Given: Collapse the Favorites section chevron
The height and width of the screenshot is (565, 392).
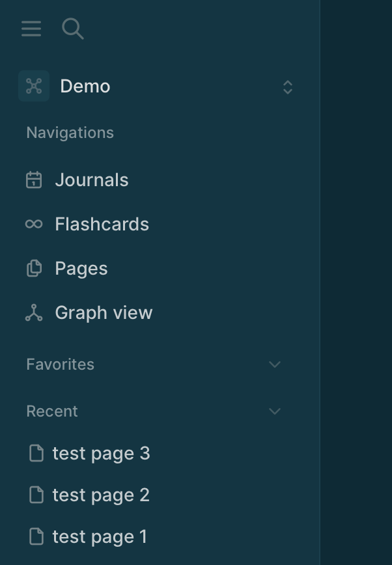Looking at the screenshot, I should coord(275,365).
